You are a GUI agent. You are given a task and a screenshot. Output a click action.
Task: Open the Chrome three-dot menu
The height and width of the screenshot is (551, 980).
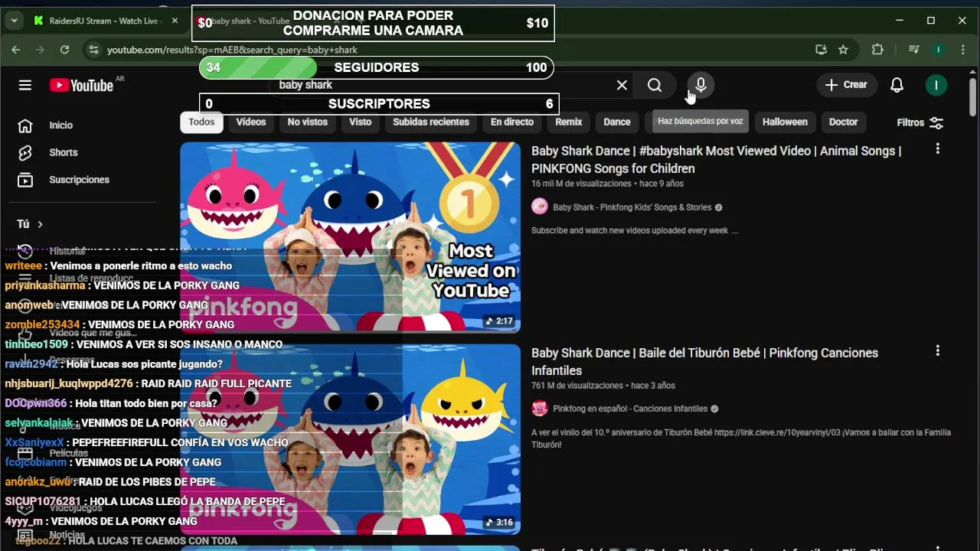tap(963, 50)
